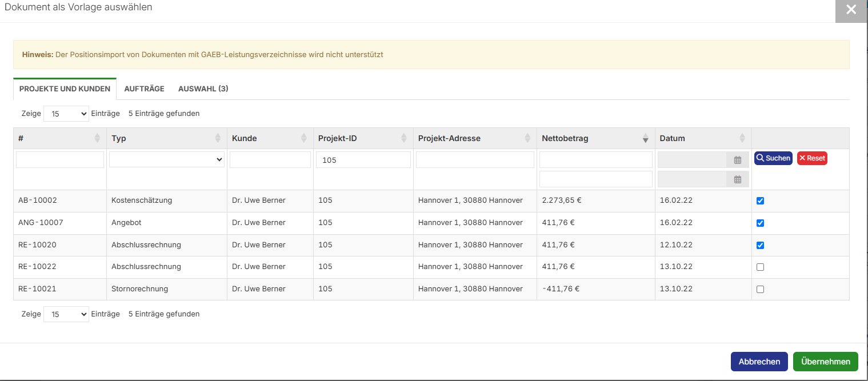Image resolution: width=868 pixels, height=381 pixels.
Task: Click the RE-10020 document number
Action: coord(37,245)
